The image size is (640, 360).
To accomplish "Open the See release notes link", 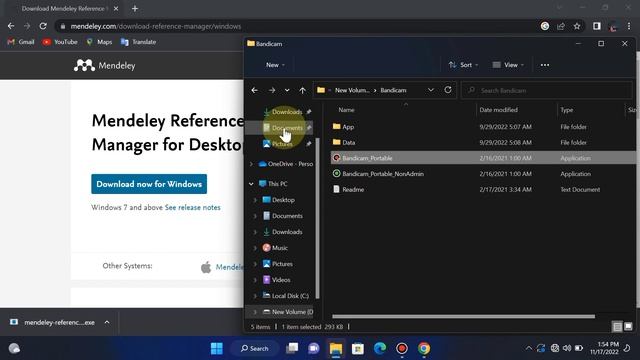I will point(193,207).
